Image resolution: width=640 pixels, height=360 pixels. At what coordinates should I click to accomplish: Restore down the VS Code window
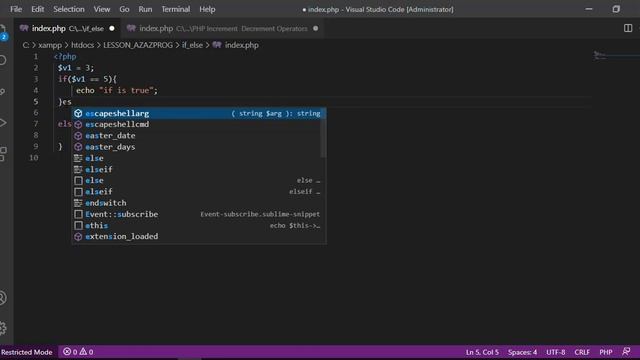click(616, 9)
